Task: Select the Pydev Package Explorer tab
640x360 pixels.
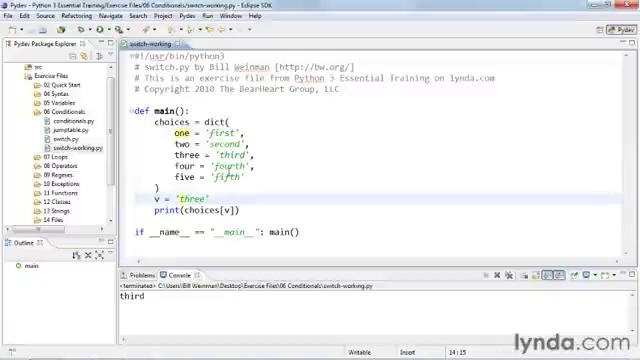Action: click(x=44, y=44)
